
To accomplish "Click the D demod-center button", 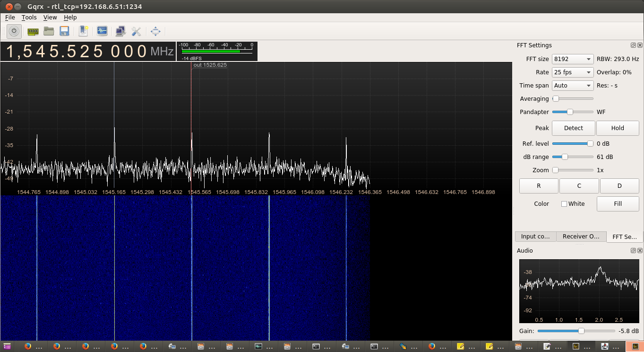I will [x=619, y=186].
